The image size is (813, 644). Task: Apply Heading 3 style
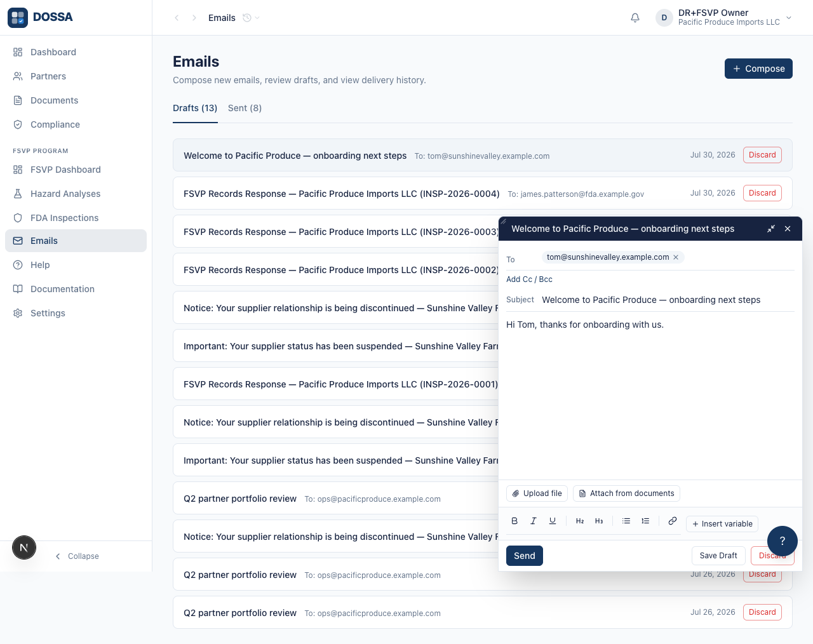(x=599, y=521)
